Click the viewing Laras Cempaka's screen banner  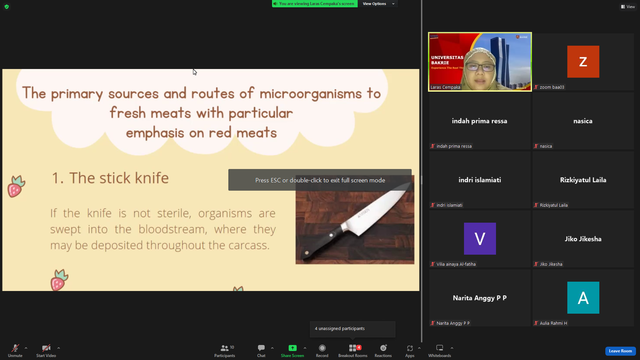click(315, 4)
